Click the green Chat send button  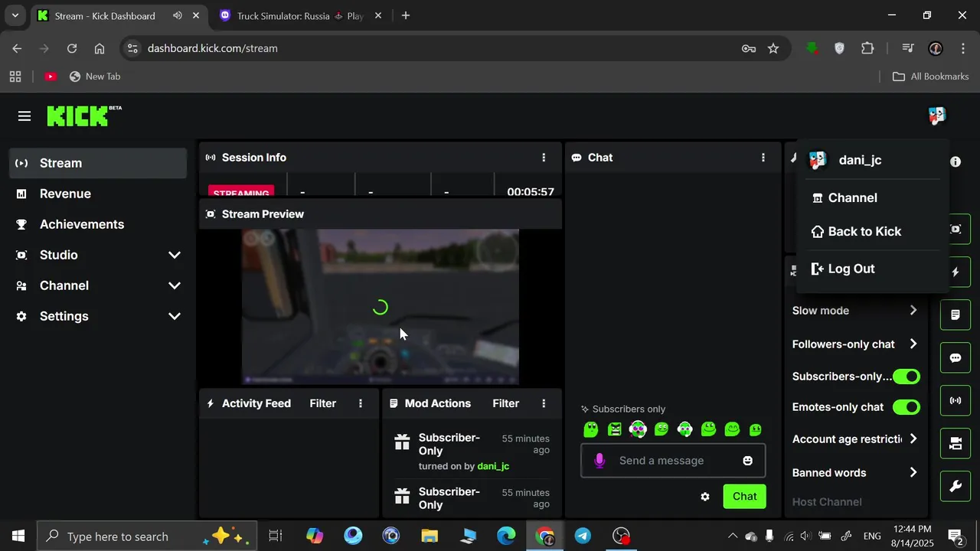744,497
